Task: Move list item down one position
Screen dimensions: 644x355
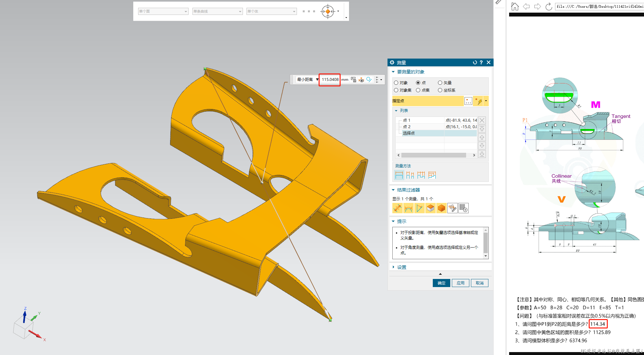Action: (482, 146)
